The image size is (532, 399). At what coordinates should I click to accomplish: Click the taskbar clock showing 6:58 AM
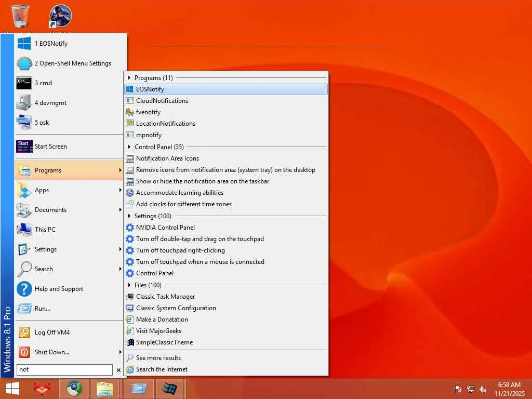[x=509, y=389]
